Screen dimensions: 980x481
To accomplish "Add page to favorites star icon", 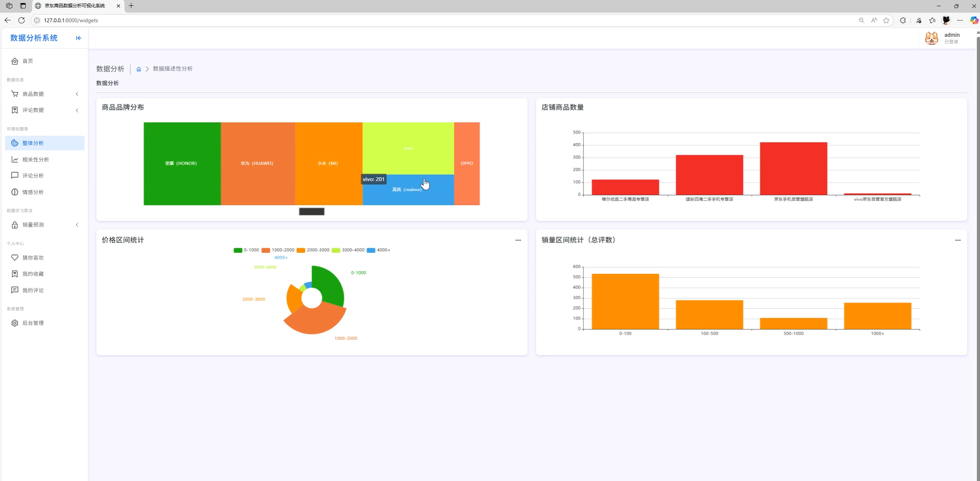I will (x=886, y=20).
